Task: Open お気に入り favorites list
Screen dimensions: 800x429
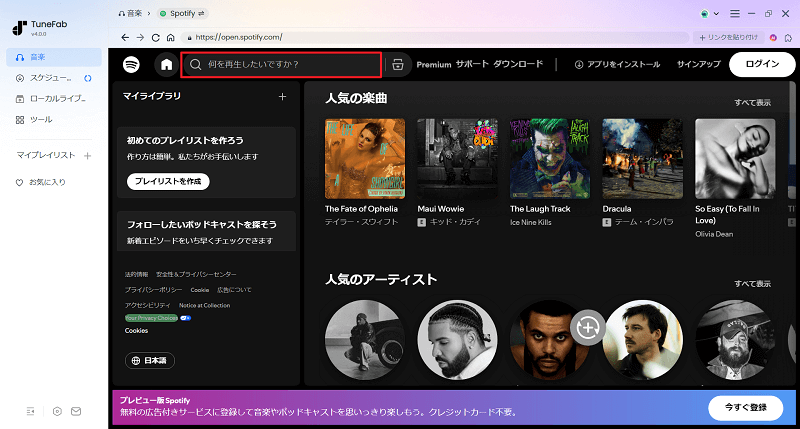Action: (41, 182)
